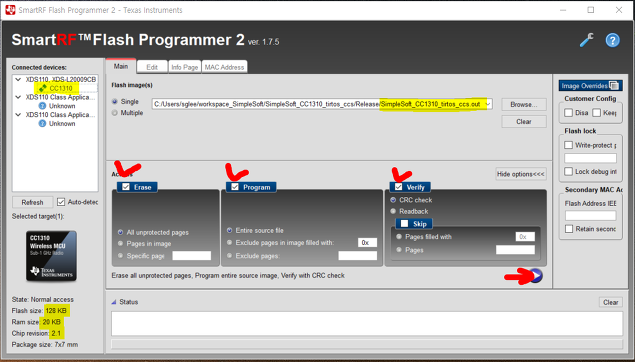Click the CC1310 Wireless MCU chip image
This screenshot has width=635, height=362.
pos(51,256)
